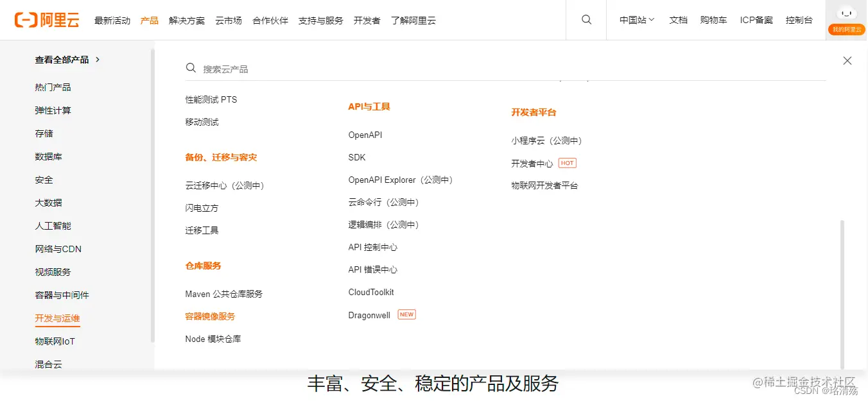Open 物联网开发者平台 link
This screenshot has height=401, width=868.
pyautogui.click(x=545, y=185)
